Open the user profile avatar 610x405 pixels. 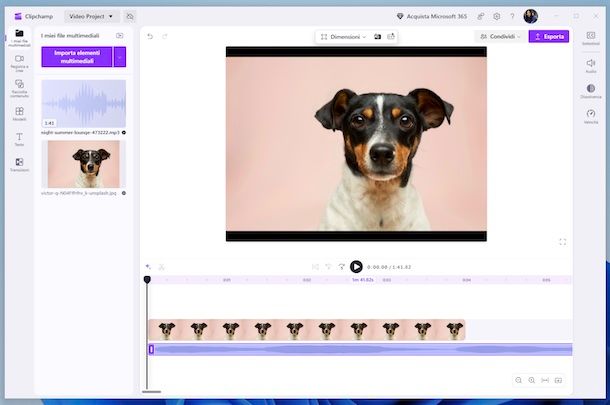click(x=531, y=16)
